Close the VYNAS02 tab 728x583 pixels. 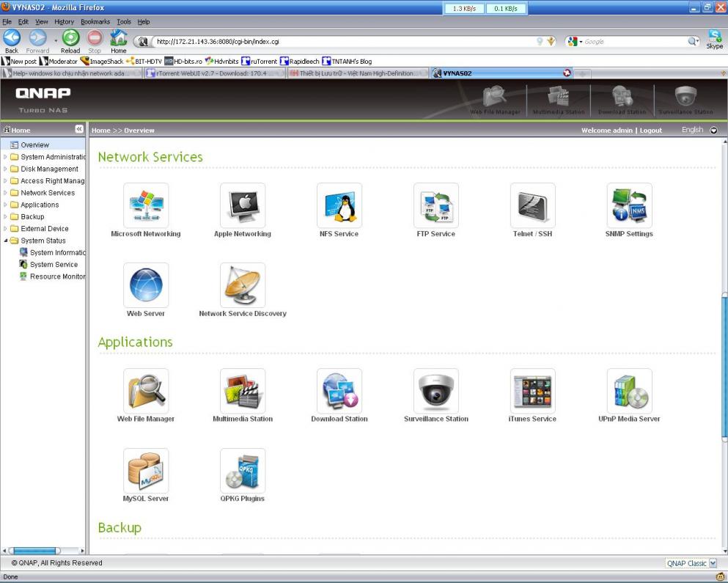pyautogui.click(x=567, y=73)
